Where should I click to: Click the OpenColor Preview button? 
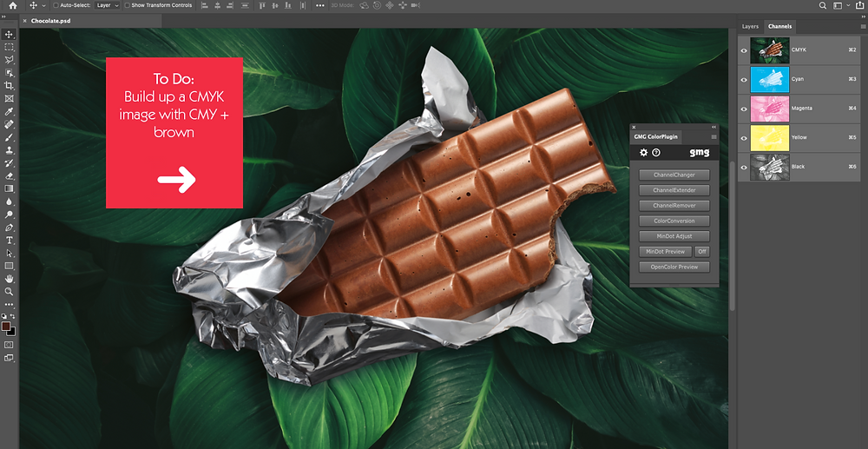coord(674,267)
